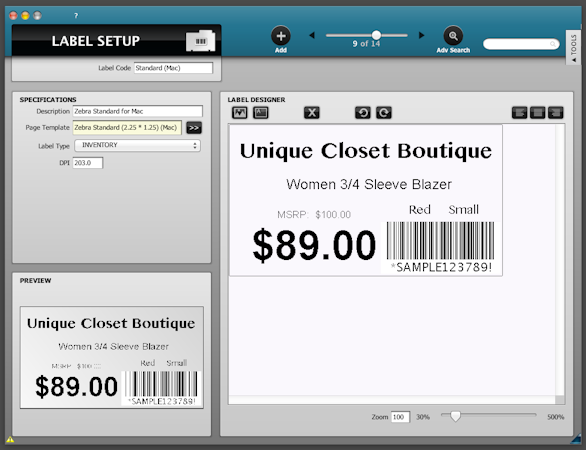Go to next record with right arrow
Screen dimensions: 586x450
(422, 35)
